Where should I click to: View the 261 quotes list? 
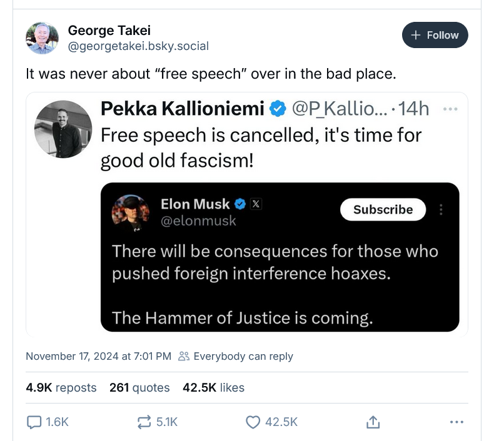click(139, 387)
